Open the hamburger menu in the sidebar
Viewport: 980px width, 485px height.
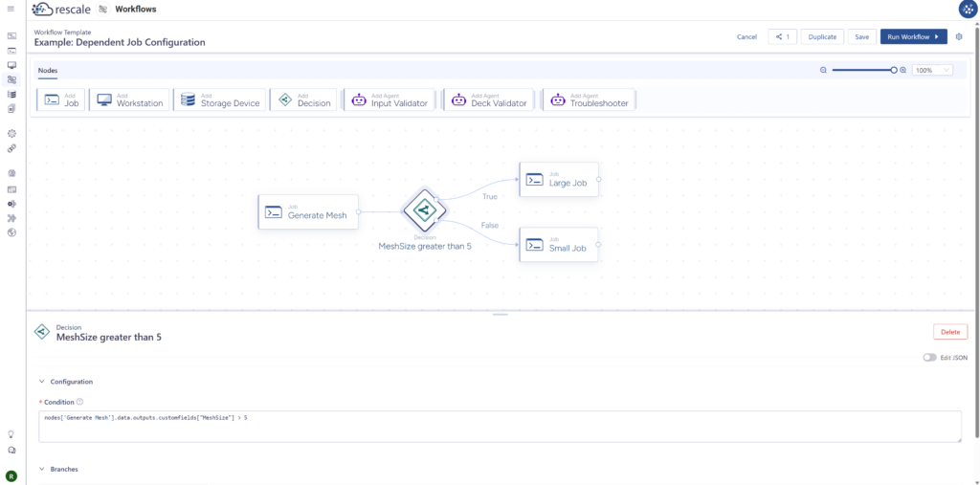point(11,9)
